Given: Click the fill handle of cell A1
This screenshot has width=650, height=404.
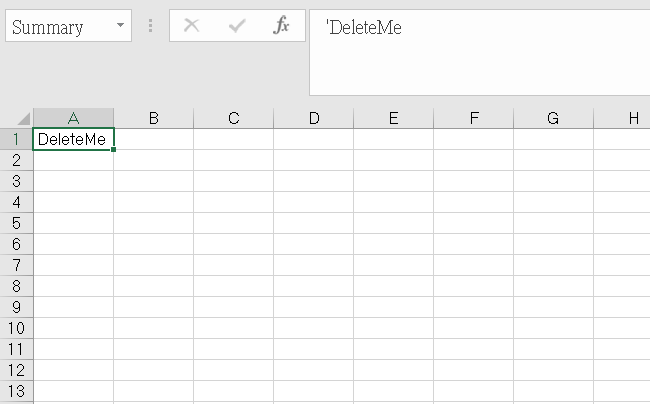Looking at the screenshot, I should click(x=113, y=149).
